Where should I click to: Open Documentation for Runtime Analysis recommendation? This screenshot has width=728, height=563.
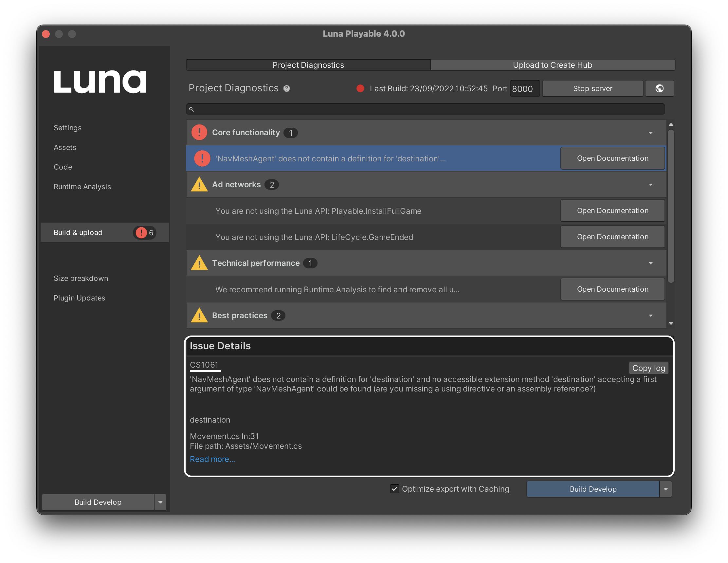point(613,289)
